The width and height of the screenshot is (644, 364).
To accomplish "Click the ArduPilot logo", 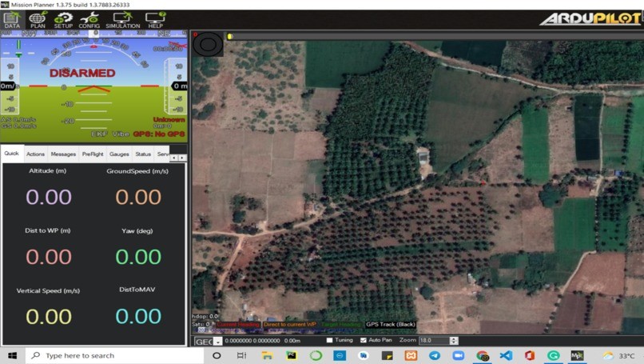I will coord(590,19).
